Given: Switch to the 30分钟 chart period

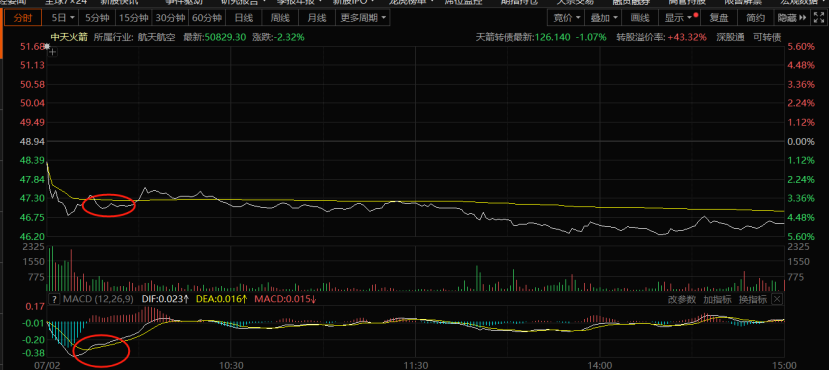Looking at the screenshot, I should (x=170, y=18).
